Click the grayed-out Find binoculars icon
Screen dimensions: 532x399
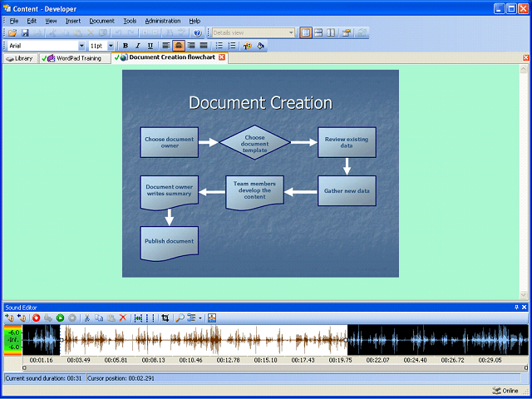[x=168, y=33]
